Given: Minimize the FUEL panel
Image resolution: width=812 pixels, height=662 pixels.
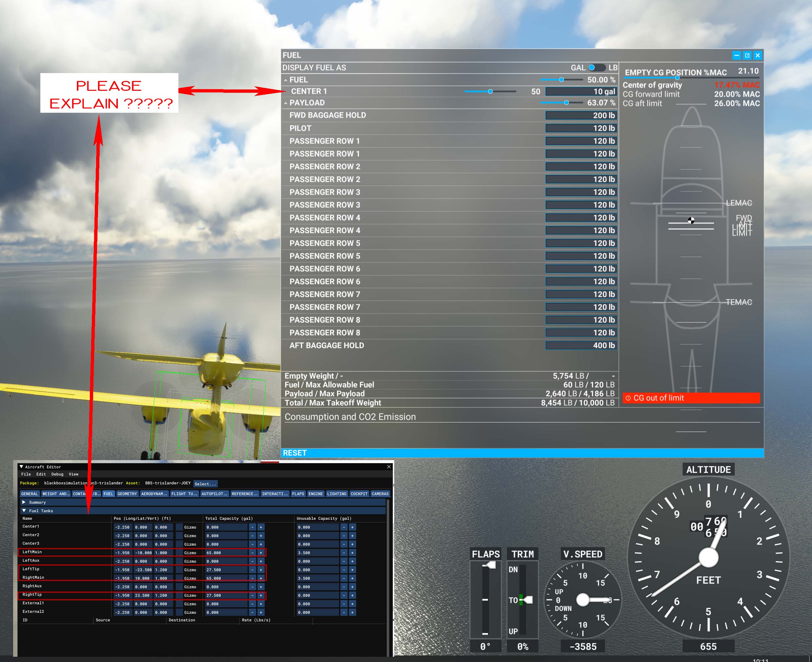Looking at the screenshot, I should pos(737,55).
